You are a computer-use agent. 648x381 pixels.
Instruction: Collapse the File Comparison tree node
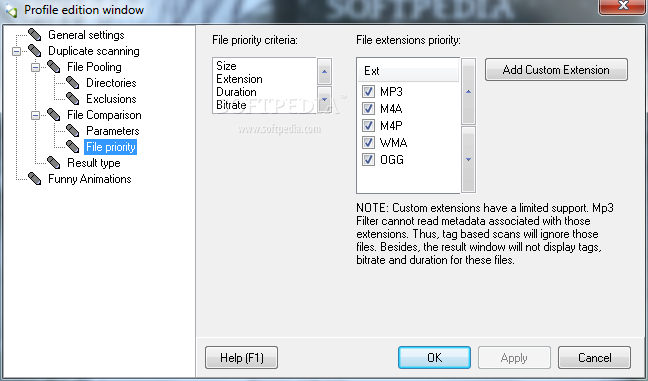pos(36,115)
